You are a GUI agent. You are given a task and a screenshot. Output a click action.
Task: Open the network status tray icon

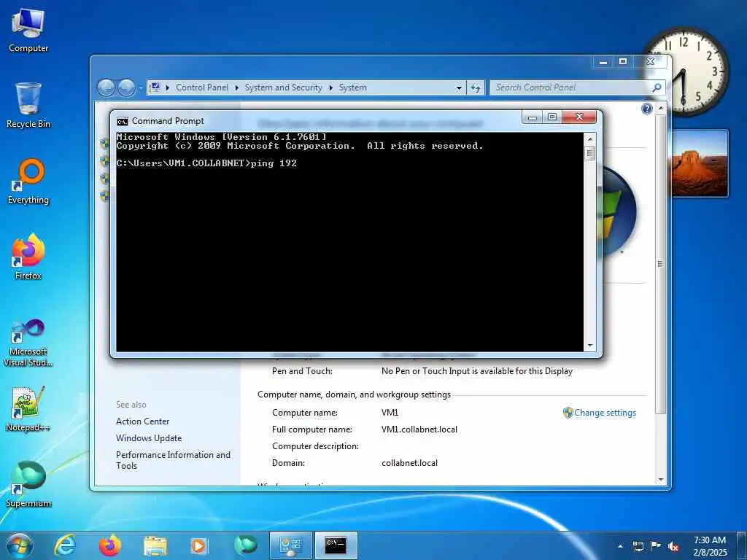tap(638, 546)
